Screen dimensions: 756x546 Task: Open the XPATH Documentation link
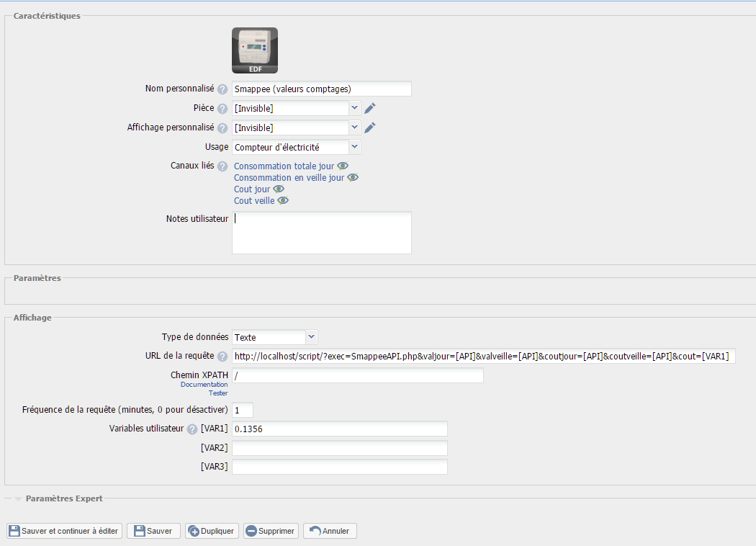tap(204, 385)
